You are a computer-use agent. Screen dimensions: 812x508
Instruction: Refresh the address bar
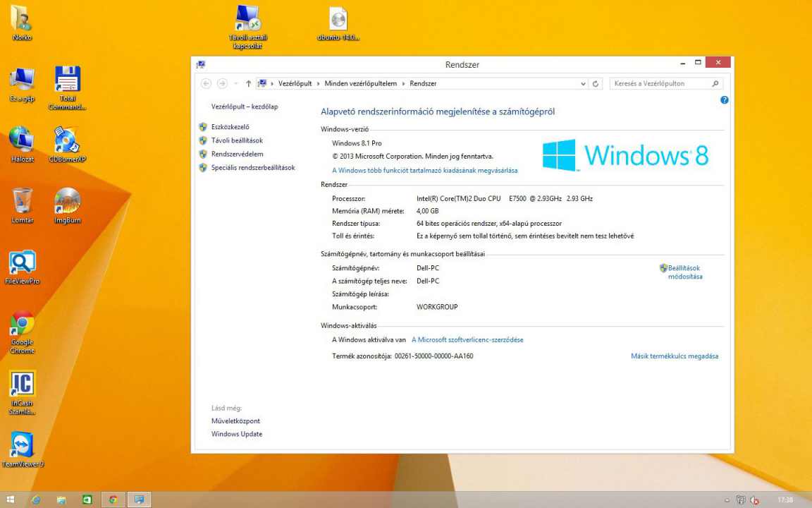point(596,83)
